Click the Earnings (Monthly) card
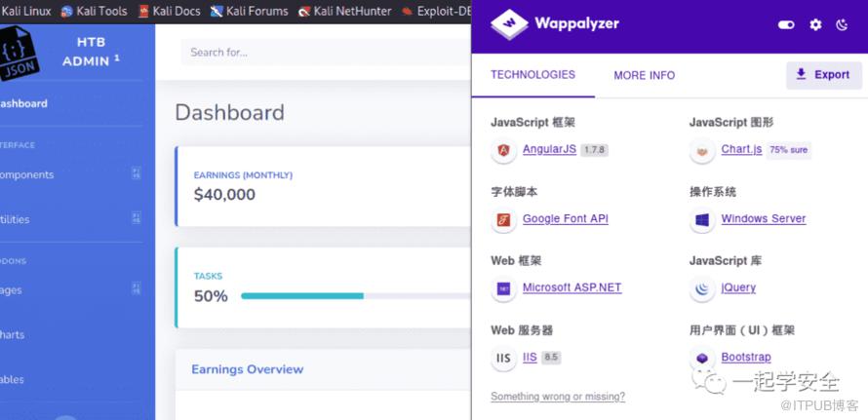The image size is (868, 420). pos(323,186)
